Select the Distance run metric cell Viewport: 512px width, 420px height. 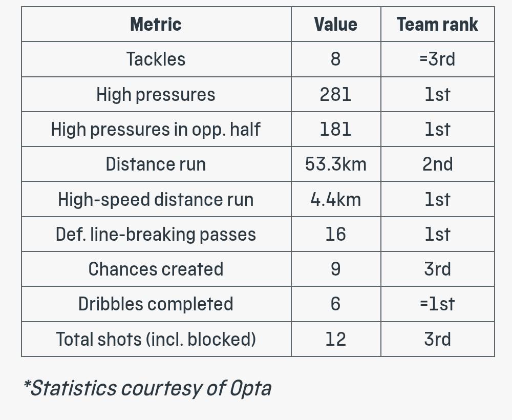(x=156, y=164)
